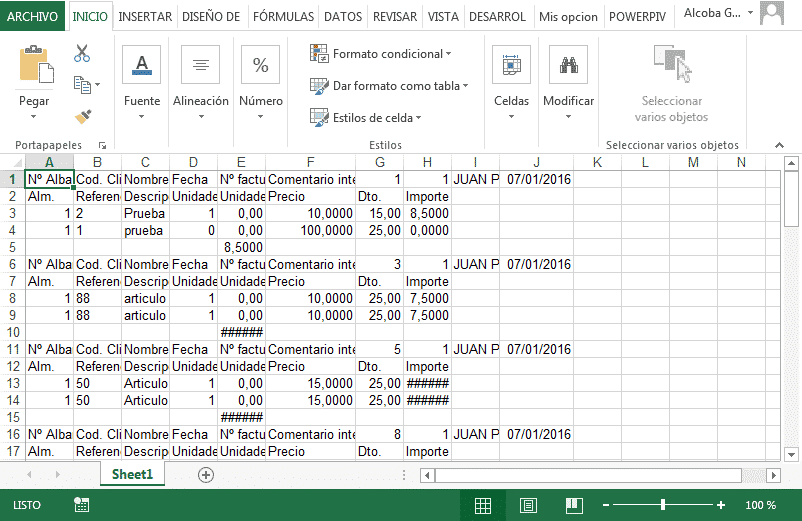The image size is (802, 521).
Task: Open the Modificar binoculars icon
Action: tap(568, 65)
